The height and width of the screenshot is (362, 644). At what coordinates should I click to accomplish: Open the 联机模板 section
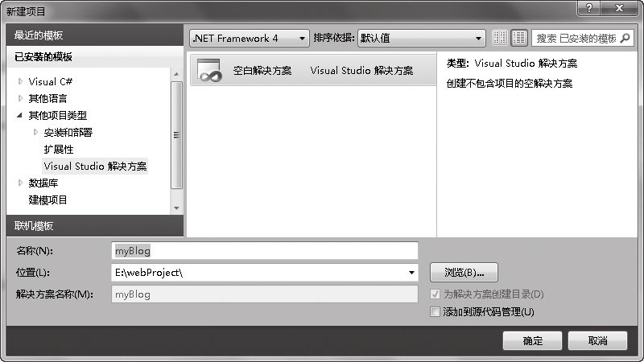click(x=95, y=226)
